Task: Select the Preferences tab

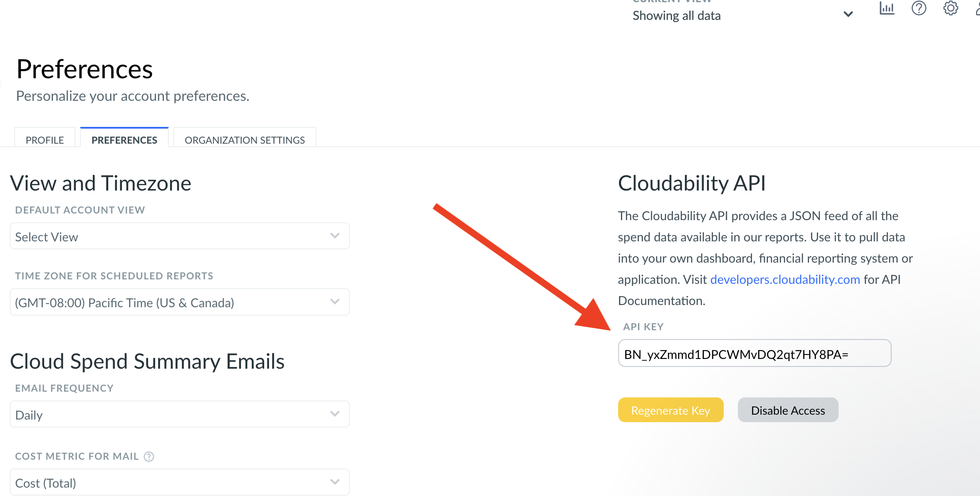Action: [x=124, y=140]
